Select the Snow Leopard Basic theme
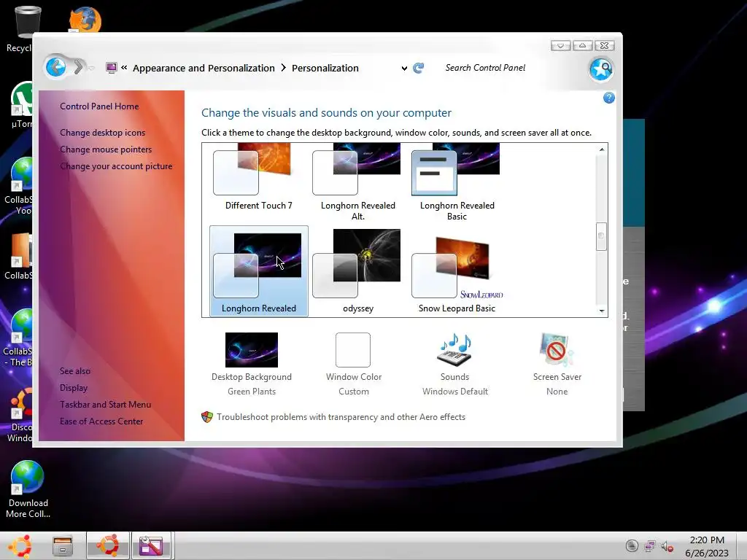 (x=457, y=271)
